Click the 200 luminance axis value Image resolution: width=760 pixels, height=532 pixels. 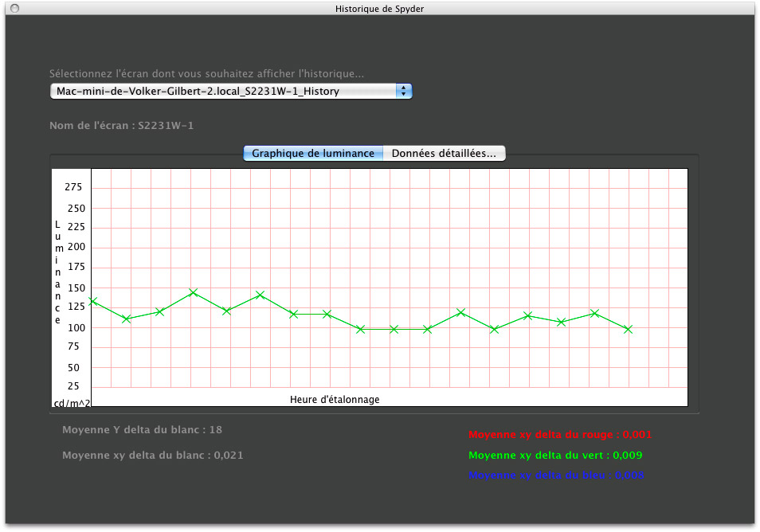[76, 247]
